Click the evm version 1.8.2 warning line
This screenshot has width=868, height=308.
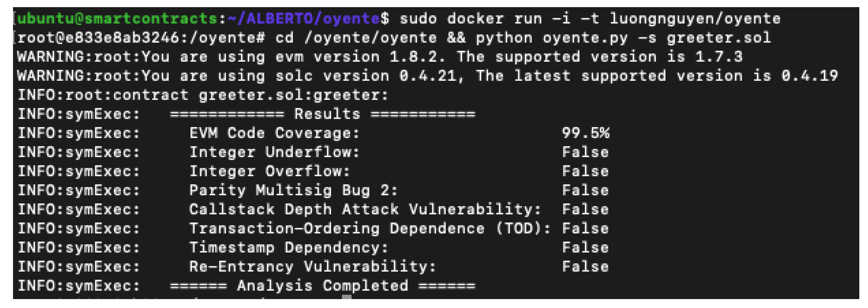pos(380,57)
